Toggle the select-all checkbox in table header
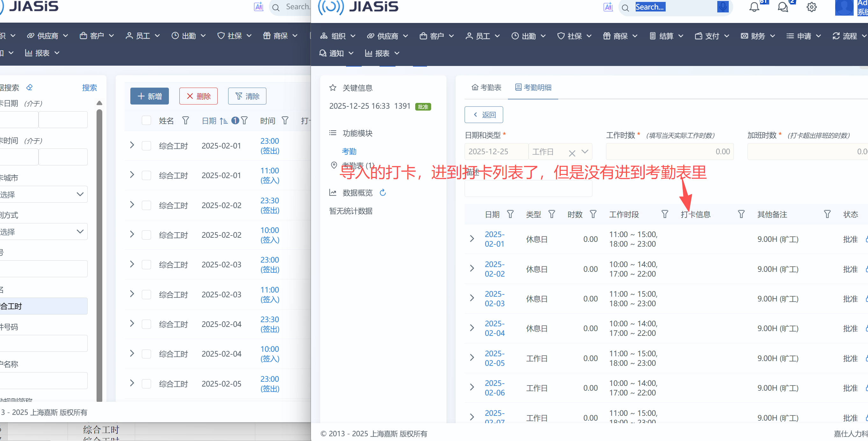Screen dimensions: 868x441 pos(146,121)
